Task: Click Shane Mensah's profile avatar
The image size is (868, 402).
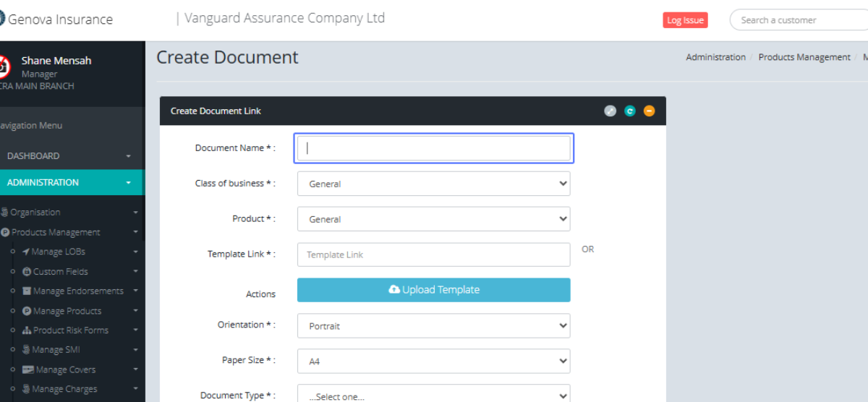Action: (4, 67)
